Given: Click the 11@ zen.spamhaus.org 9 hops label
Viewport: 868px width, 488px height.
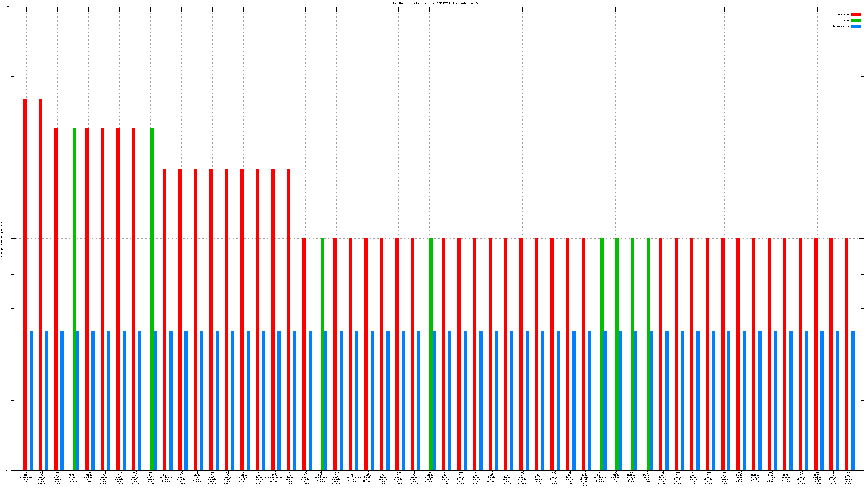Looking at the screenshot, I should pyautogui.click(x=26, y=477).
